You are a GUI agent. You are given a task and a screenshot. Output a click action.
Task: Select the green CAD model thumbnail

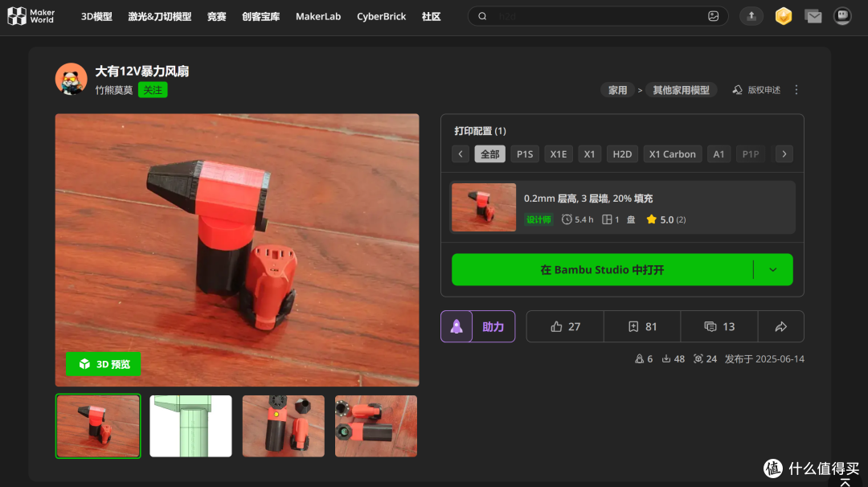[190, 426]
